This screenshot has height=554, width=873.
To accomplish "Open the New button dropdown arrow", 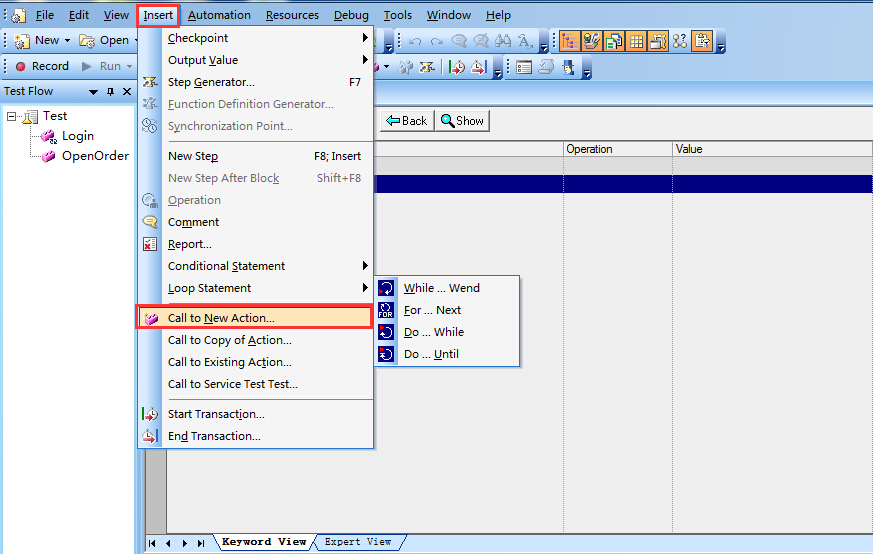I will (x=67, y=41).
